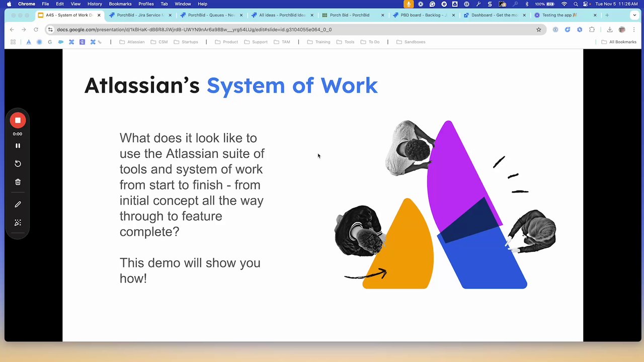Open the Window menu
This screenshot has width=644, height=362.
183,4
